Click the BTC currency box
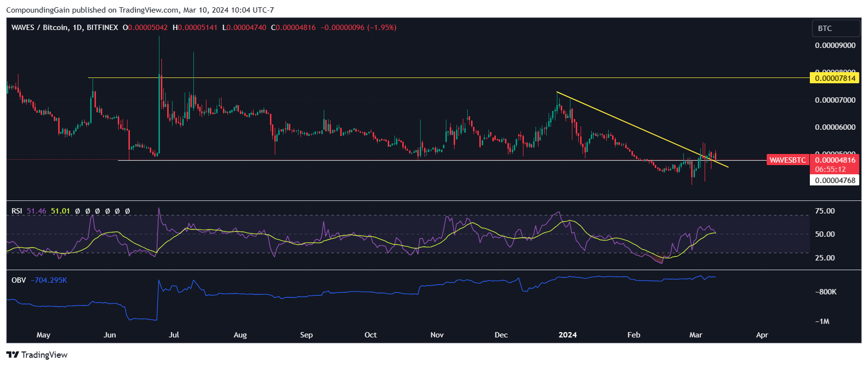 click(836, 29)
